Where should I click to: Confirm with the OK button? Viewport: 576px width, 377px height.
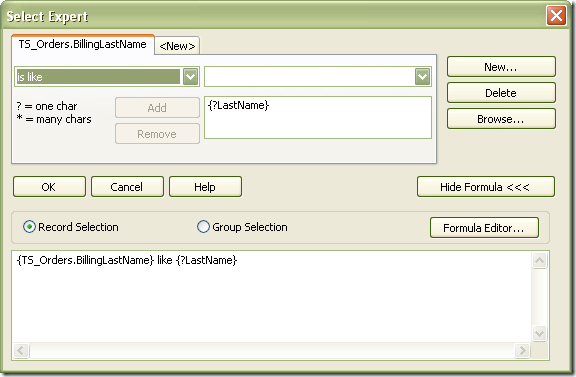(x=49, y=187)
